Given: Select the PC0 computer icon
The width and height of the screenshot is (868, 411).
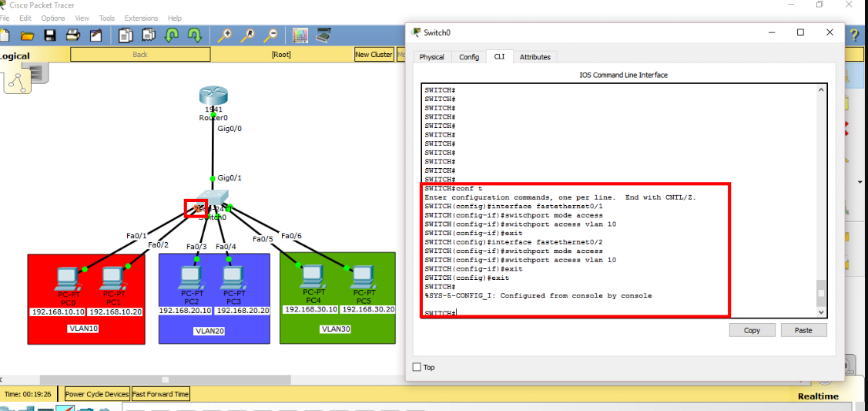Looking at the screenshot, I should [x=68, y=278].
